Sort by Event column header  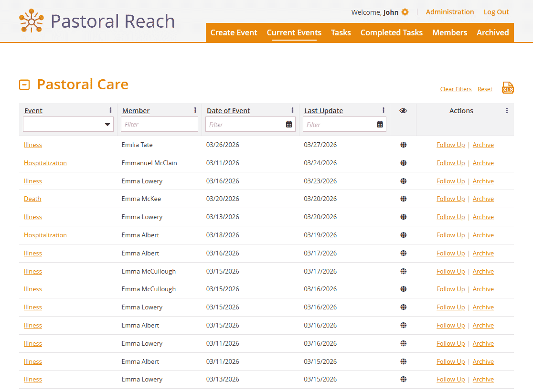pos(33,111)
